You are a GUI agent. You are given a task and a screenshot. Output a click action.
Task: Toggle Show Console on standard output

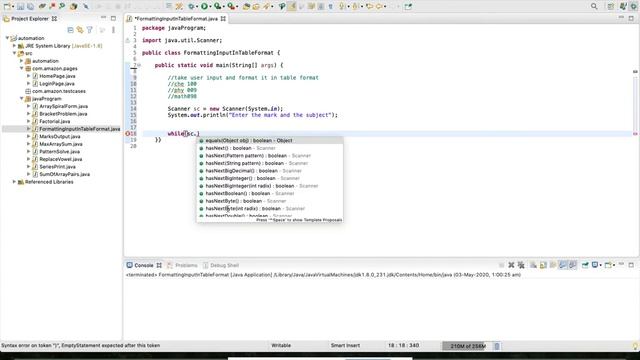[563, 265]
